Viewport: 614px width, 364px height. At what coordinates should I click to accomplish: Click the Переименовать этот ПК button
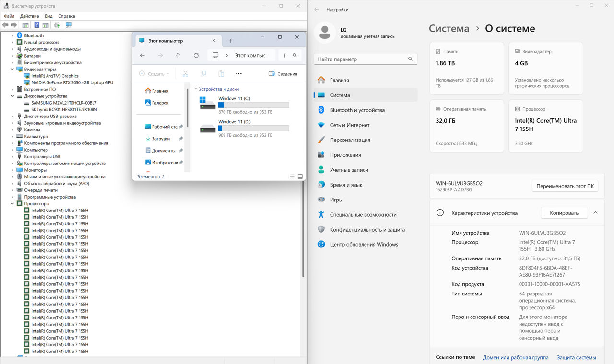click(565, 186)
